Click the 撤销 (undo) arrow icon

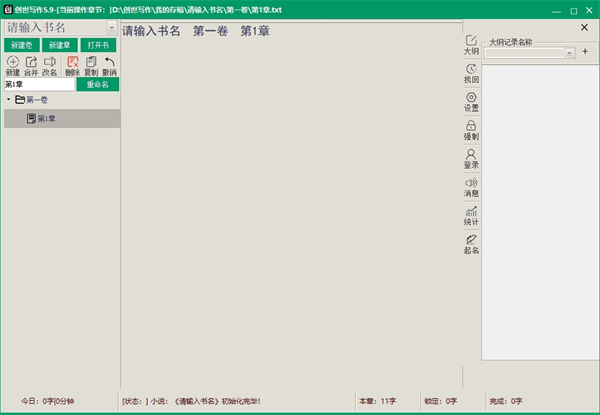110,62
